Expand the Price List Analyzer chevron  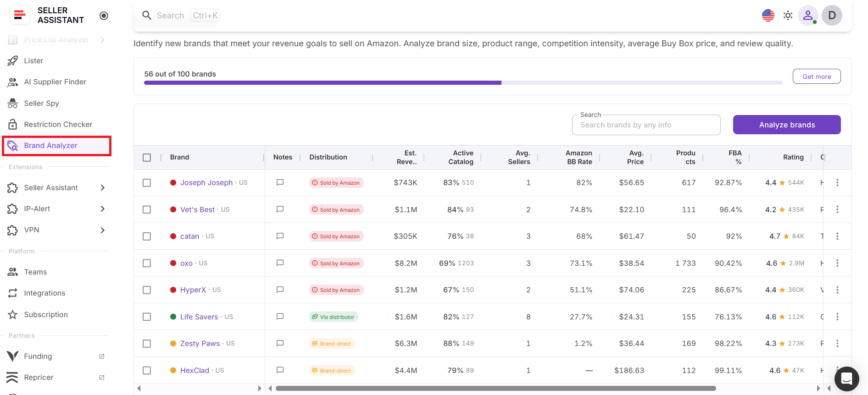(x=103, y=40)
